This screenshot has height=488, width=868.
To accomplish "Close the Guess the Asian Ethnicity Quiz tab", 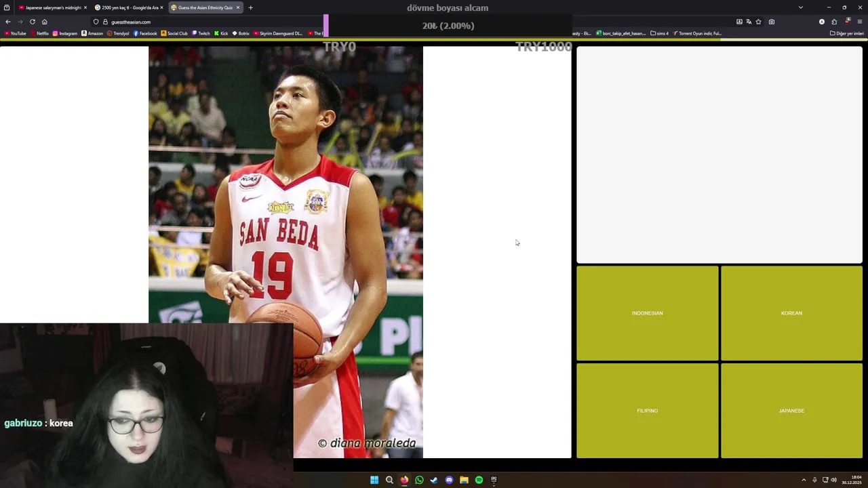I will [x=237, y=7].
